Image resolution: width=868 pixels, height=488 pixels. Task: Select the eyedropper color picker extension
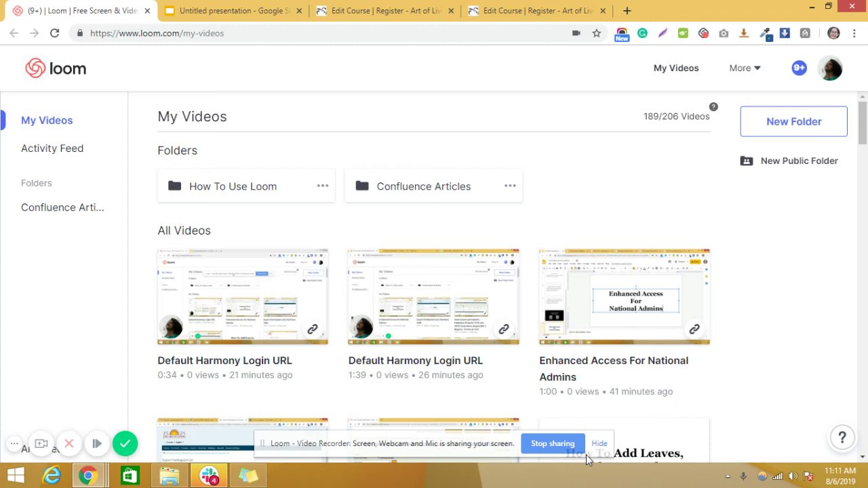[764, 33]
